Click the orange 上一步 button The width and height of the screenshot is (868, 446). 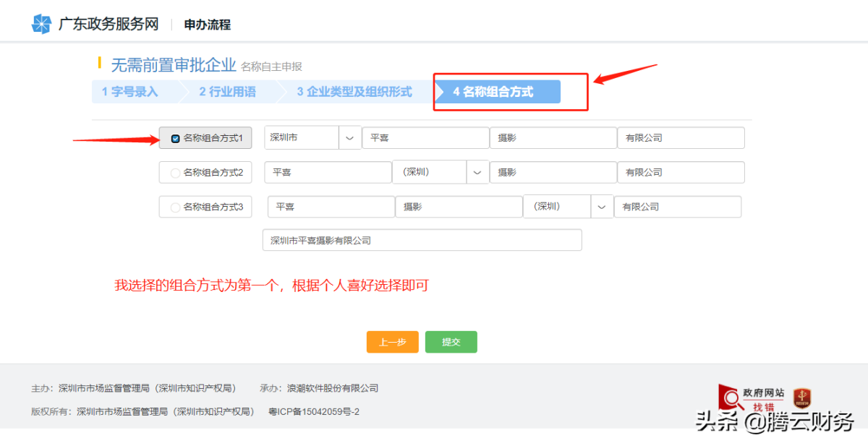point(392,342)
